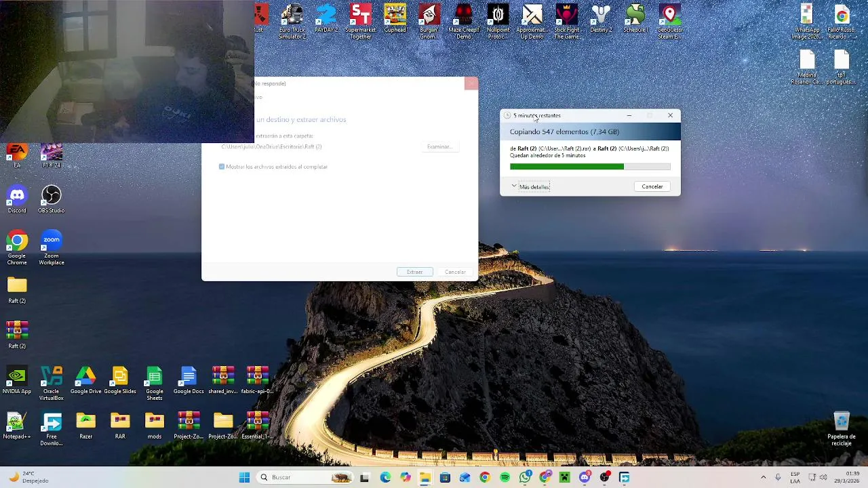Open the Discord desktop shortcut
This screenshot has height=488, width=868.
(17, 200)
